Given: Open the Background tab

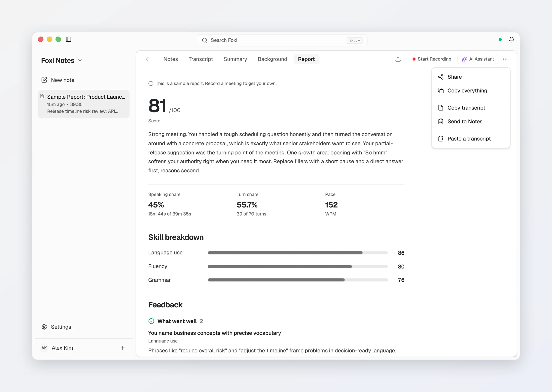Looking at the screenshot, I should click(272, 59).
